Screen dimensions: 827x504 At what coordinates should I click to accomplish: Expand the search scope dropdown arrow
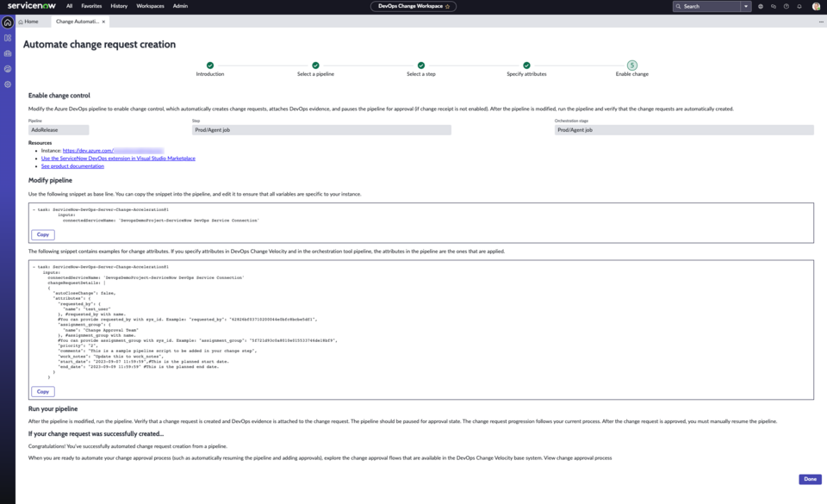point(746,6)
